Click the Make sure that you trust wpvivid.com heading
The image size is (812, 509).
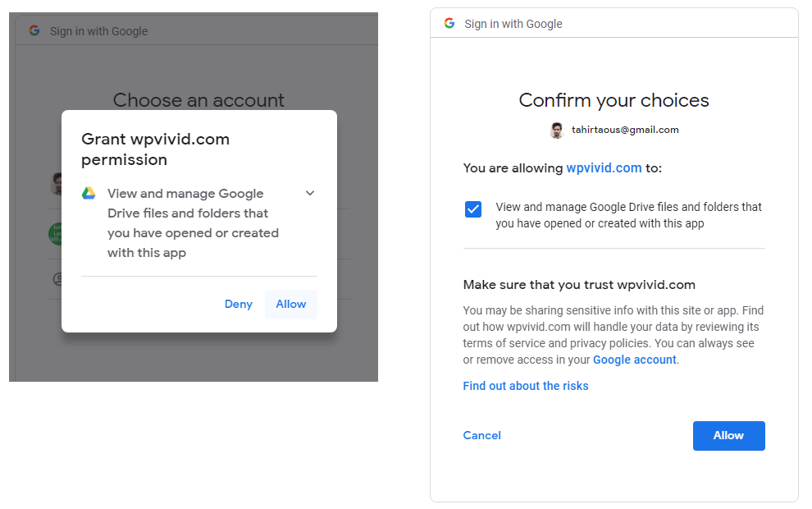click(x=579, y=285)
